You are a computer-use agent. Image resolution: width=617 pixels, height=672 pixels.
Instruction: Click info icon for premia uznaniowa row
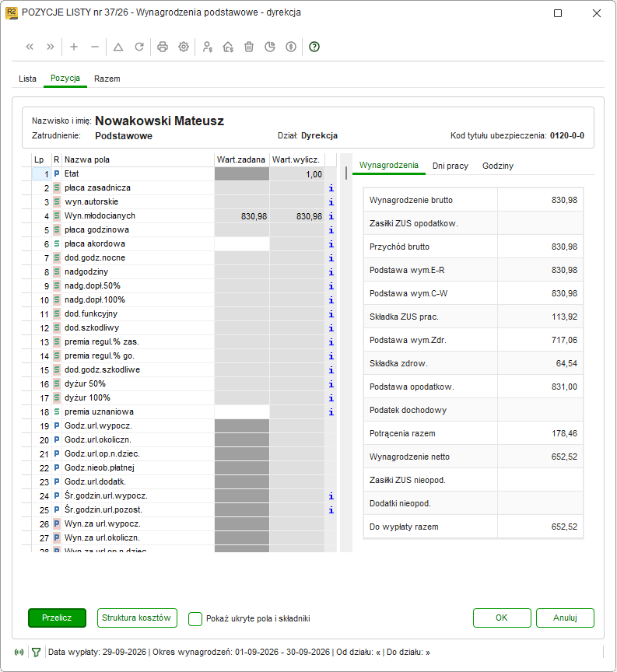tap(331, 412)
